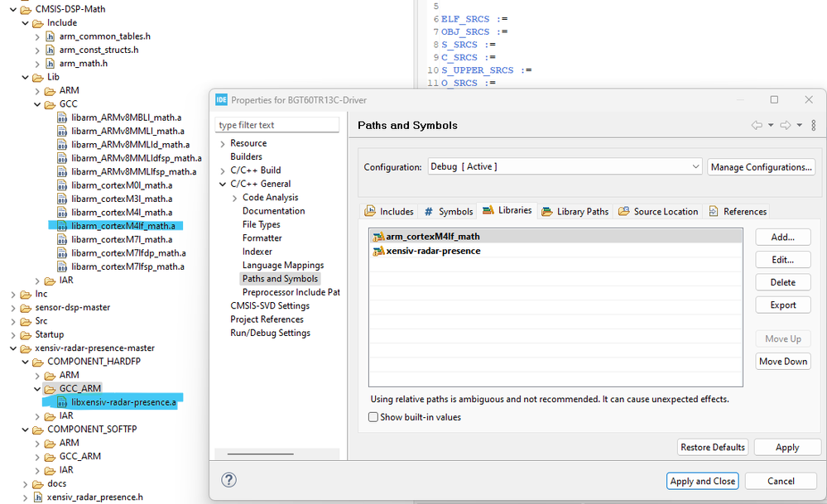The image size is (827, 504).
Task: Click the Apply button
Action: pyautogui.click(x=787, y=447)
